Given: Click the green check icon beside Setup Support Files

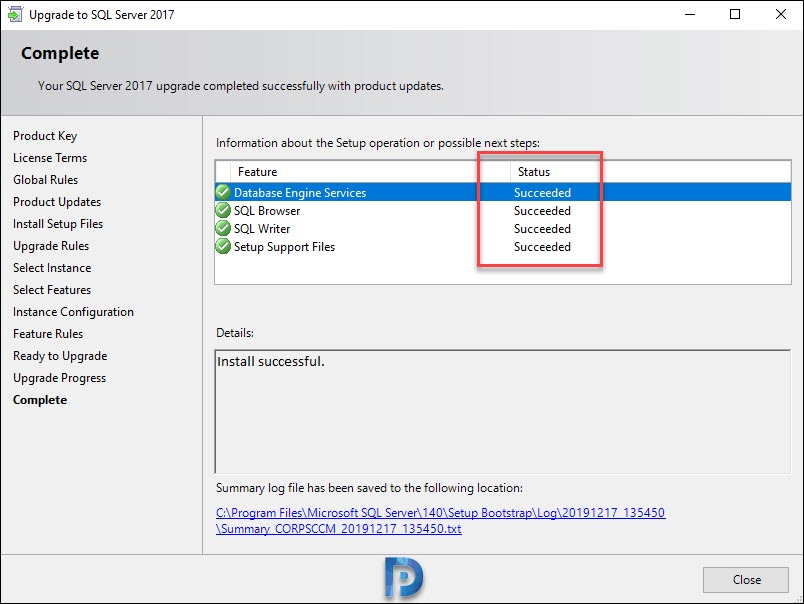Looking at the screenshot, I should coord(223,246).
